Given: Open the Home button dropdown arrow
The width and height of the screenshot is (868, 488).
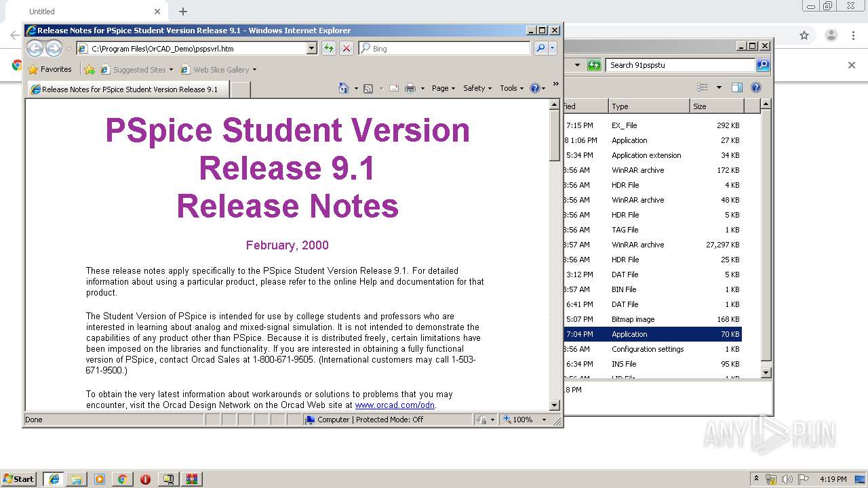Looking at the screenshot, I should (x=356, y=88).
